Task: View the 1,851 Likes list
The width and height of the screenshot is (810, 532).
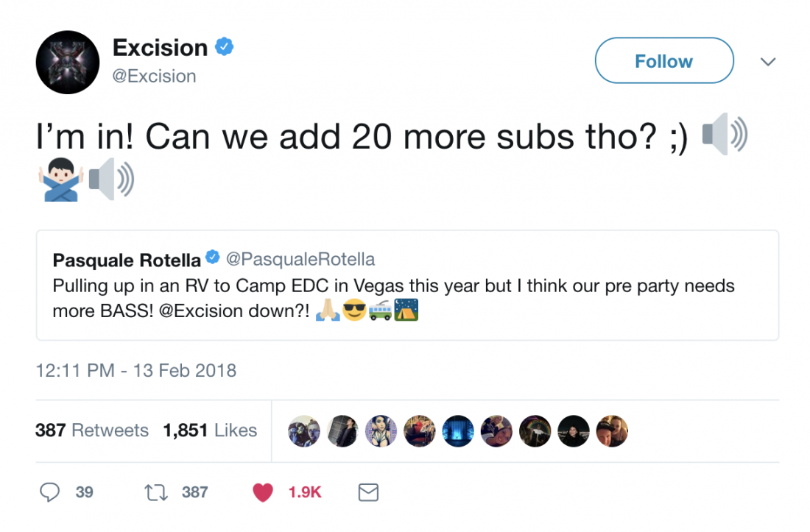Action: 210,430
